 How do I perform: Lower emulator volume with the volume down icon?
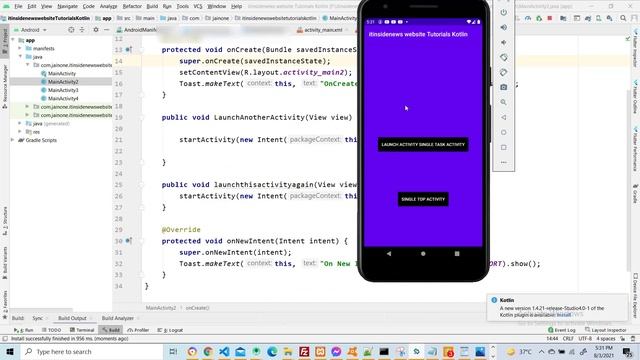tap(504, 42)
